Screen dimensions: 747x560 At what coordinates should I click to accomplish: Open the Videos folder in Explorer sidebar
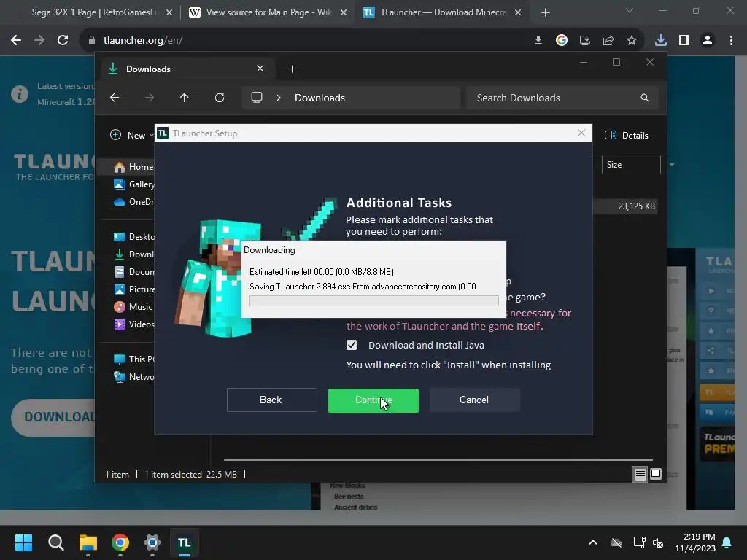pyautogui.click(x=133, y=324)
